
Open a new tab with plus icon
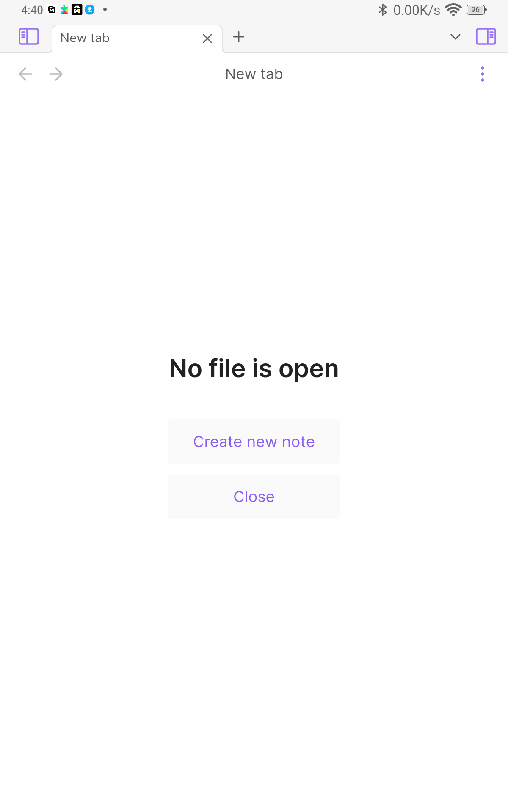(x=239, y=37)
